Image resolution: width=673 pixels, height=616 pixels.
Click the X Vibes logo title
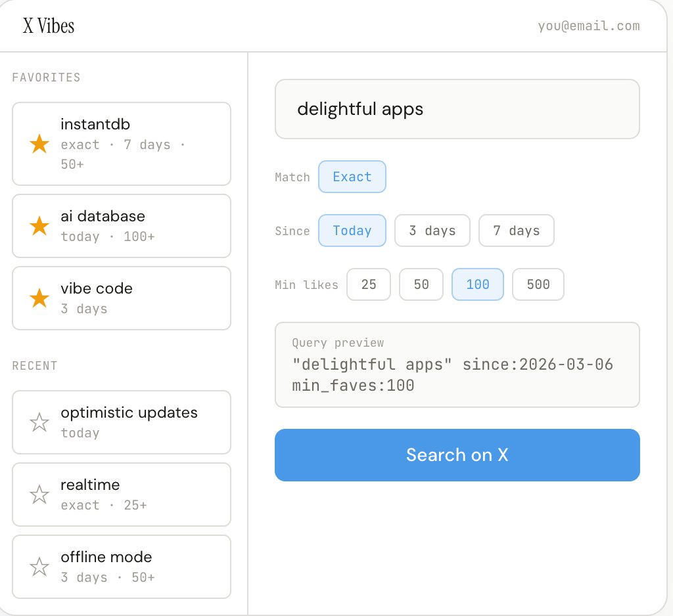pyautogui.click(x=49, y=26)
